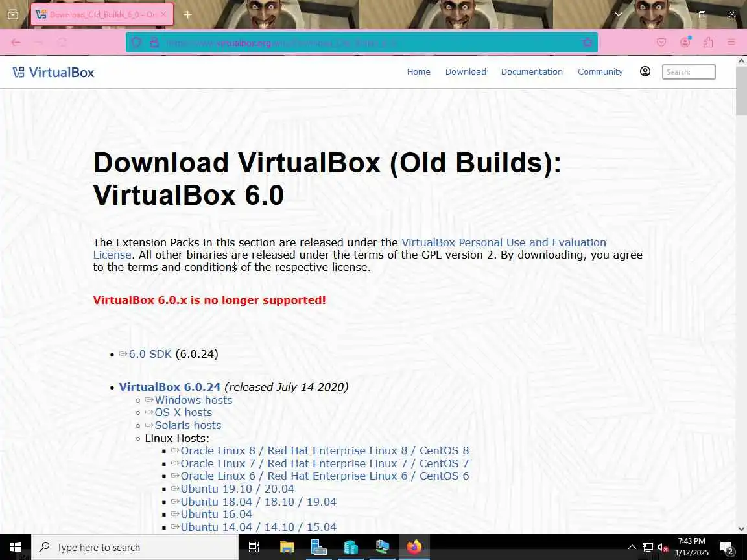Download Ubuntu 16.04 package
This screenshot has width=747, height=560.
point(217,514)
